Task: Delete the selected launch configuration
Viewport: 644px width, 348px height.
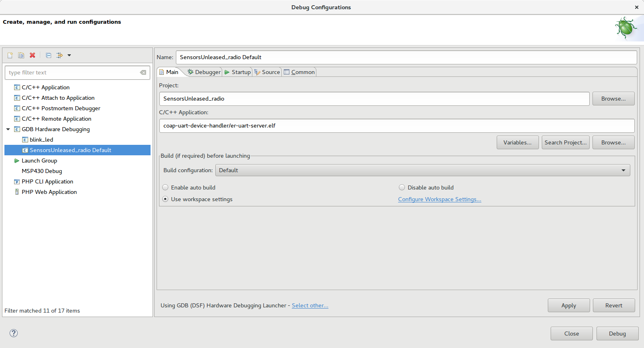Action: pos(32,56)
